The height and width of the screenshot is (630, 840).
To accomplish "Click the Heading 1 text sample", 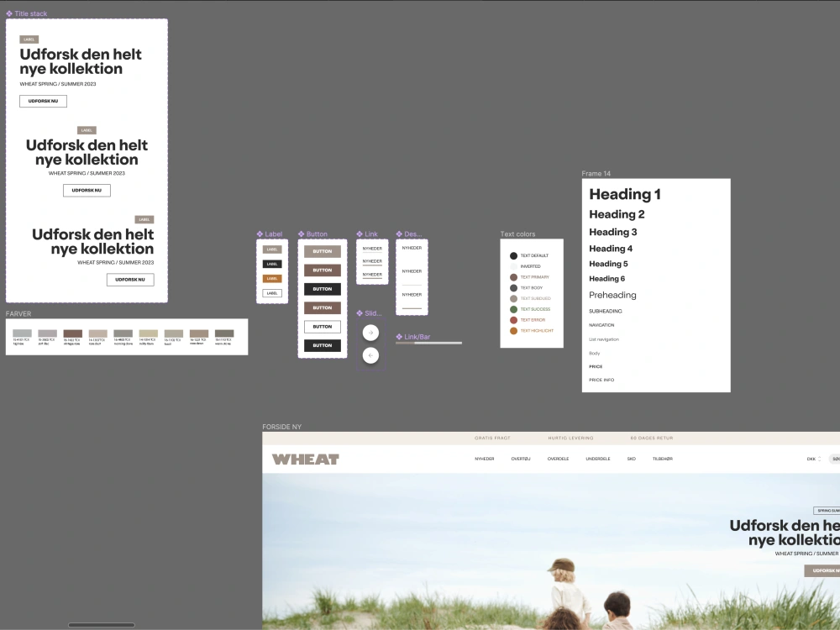I will click(625, 194).
